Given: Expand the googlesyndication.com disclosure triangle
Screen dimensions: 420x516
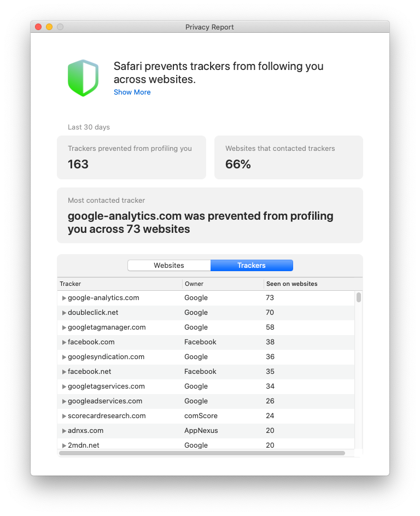Looking at the screenshot, I should coord(64,357).
